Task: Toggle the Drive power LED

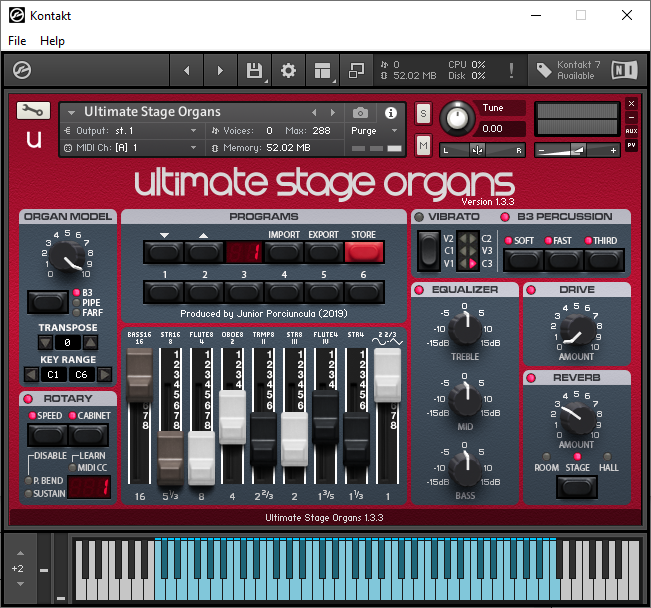Action: (x=531, y=290)
